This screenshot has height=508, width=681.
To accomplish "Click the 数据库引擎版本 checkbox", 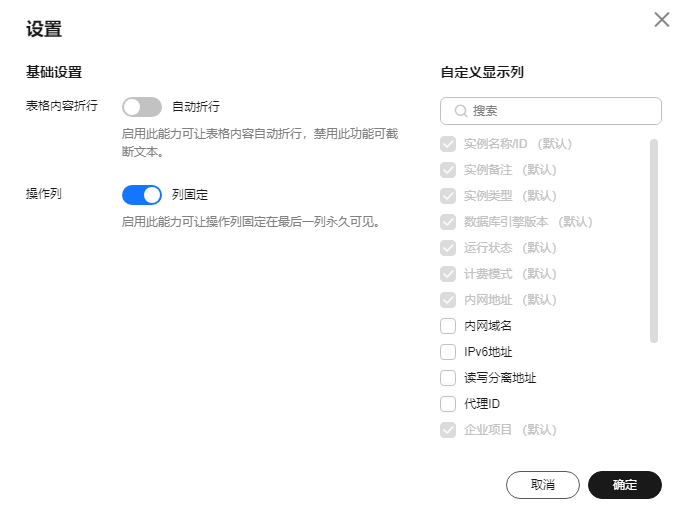I will 448,222.
